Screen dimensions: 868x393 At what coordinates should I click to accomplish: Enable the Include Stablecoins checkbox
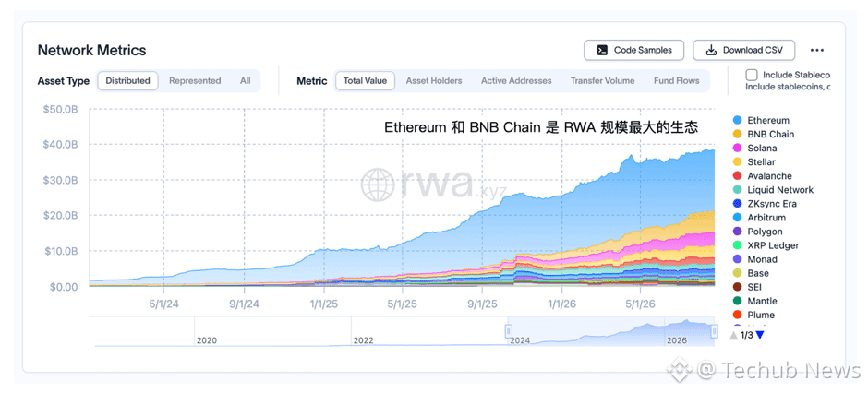[752, 75]
